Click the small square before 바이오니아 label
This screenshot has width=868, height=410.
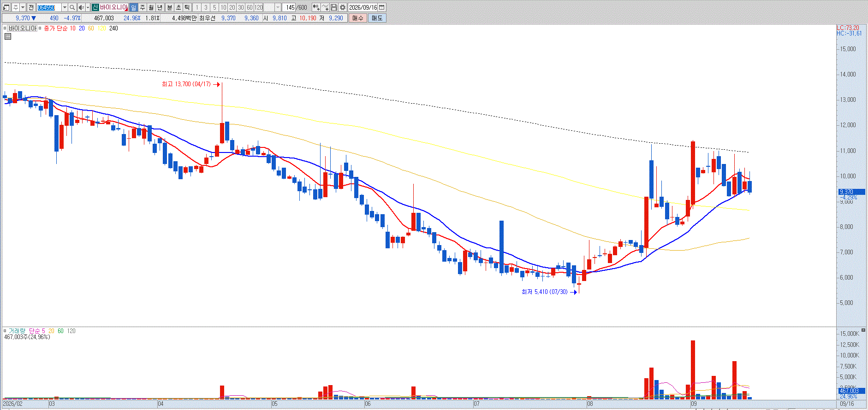click(x=5, y=28)
